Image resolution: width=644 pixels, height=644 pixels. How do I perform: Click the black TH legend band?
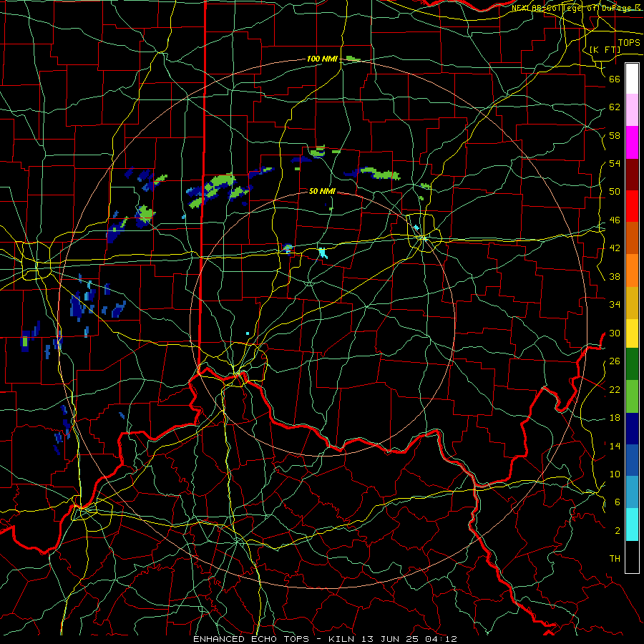point(632,557)
